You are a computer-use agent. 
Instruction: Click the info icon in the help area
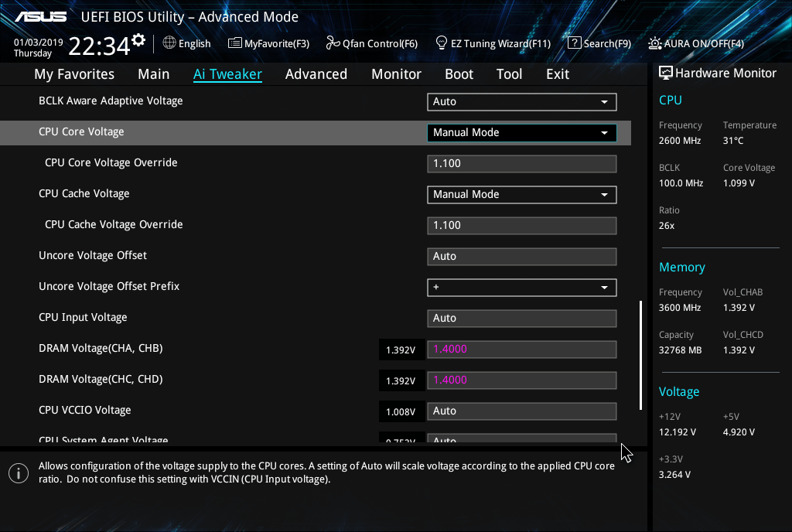(19, 473)
